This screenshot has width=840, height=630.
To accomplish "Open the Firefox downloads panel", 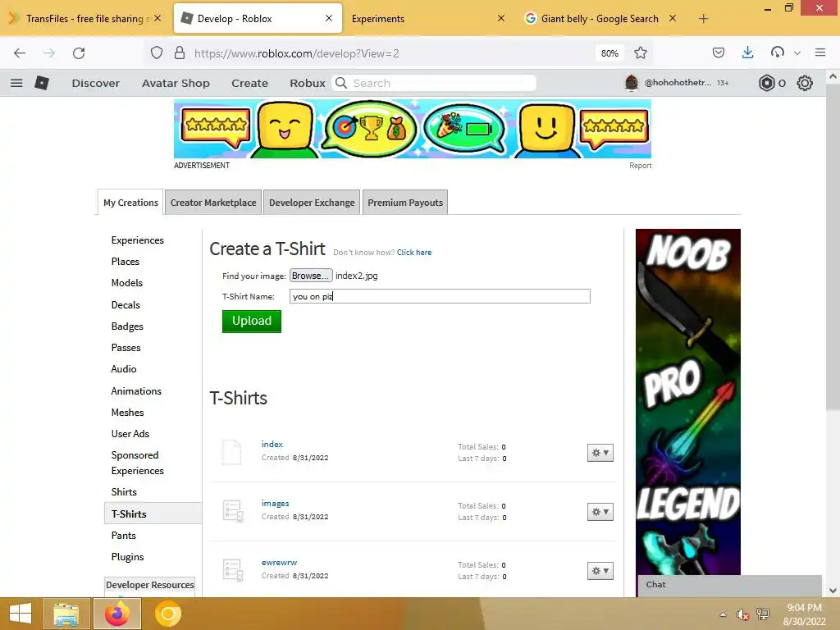I will tap(748, 52).
